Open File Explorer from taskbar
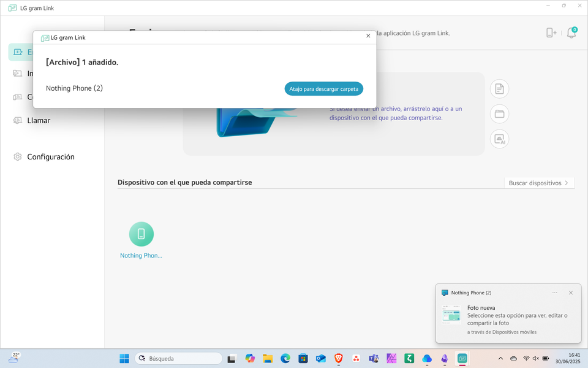The image size is (588, 368). click(268, 359)
